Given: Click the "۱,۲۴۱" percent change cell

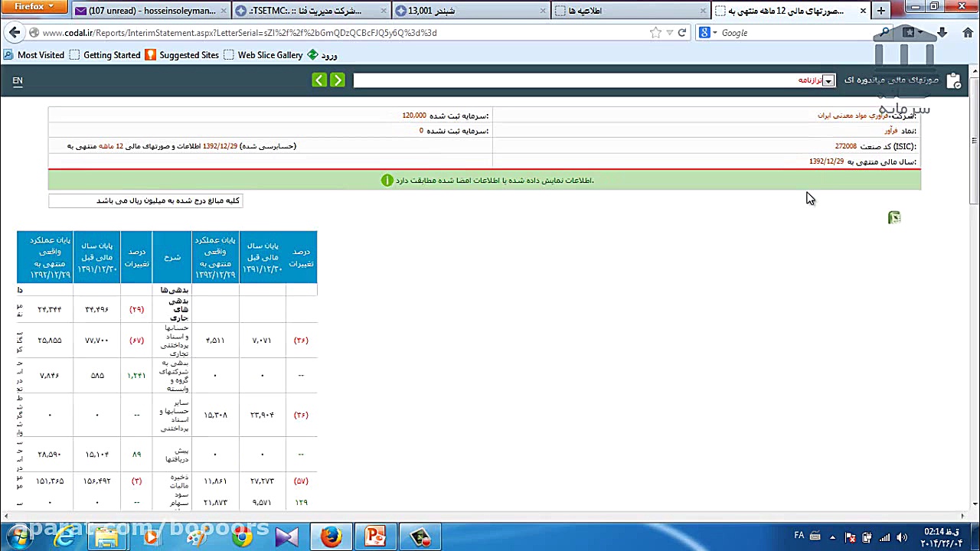Looking at the screenshot, I should (x=136, y=376).
